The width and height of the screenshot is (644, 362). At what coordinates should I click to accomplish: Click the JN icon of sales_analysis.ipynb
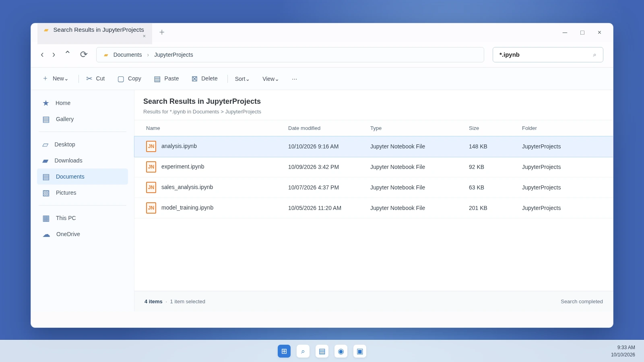point(151,187)
